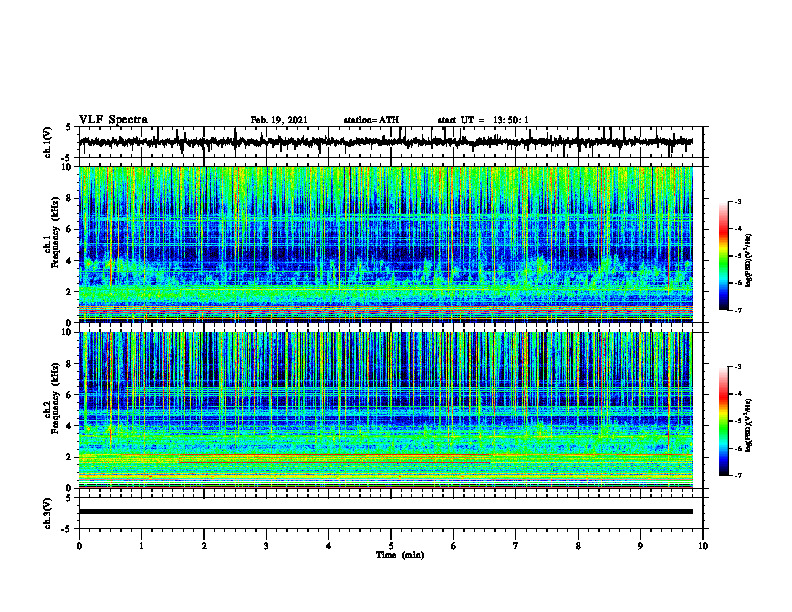
Task: Click the "-3" label on ch.2 color bar
Action: pos(737,367)
